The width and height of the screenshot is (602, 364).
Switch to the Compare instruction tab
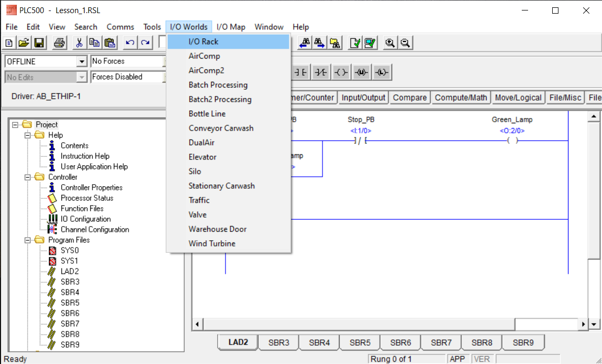tap(410, 98)
